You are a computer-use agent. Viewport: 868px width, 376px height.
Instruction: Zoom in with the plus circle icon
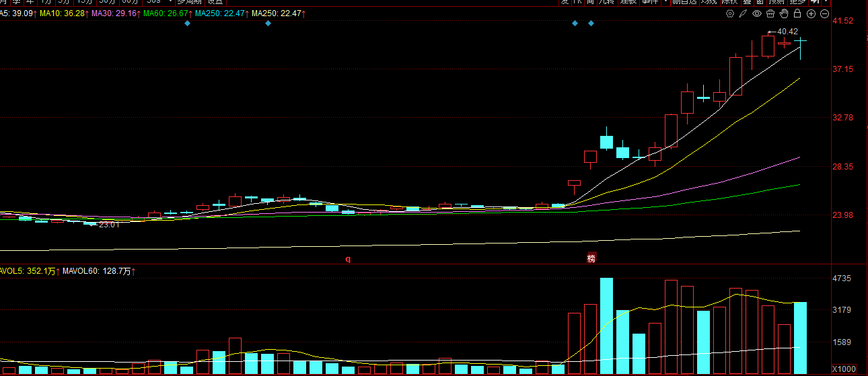click(811, 13)
